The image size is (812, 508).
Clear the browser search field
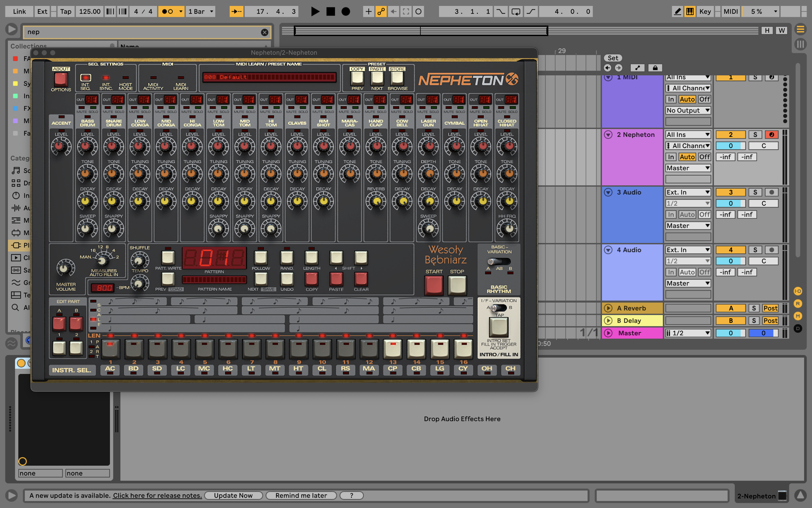[x=264, y=32]
